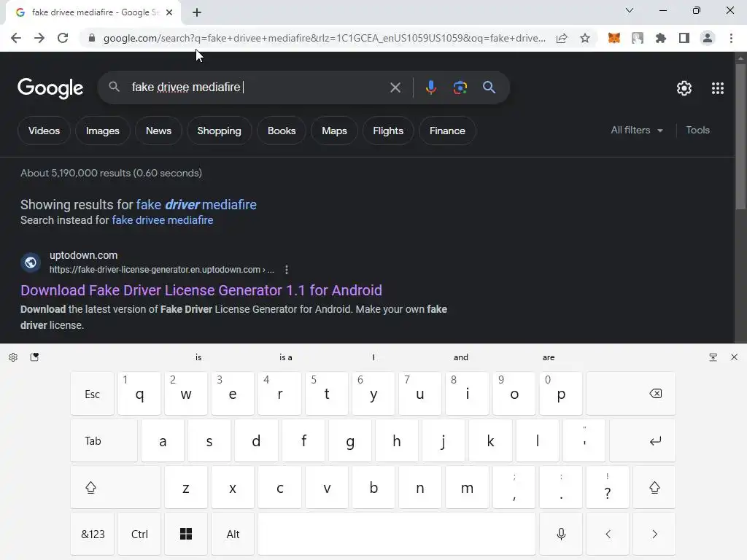This screenshot has height=560, width=747.
Task: Tap the Tab key
Action: pos(104,440)
